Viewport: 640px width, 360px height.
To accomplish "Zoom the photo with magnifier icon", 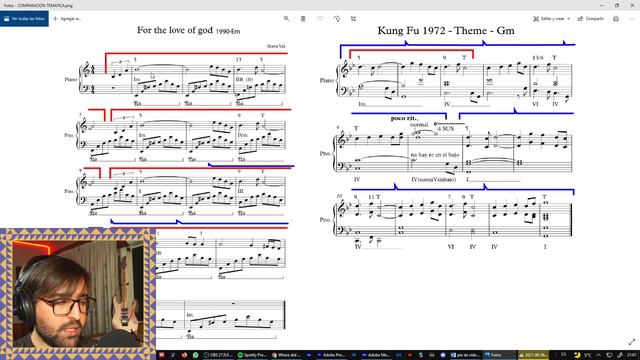I will 287,19.
